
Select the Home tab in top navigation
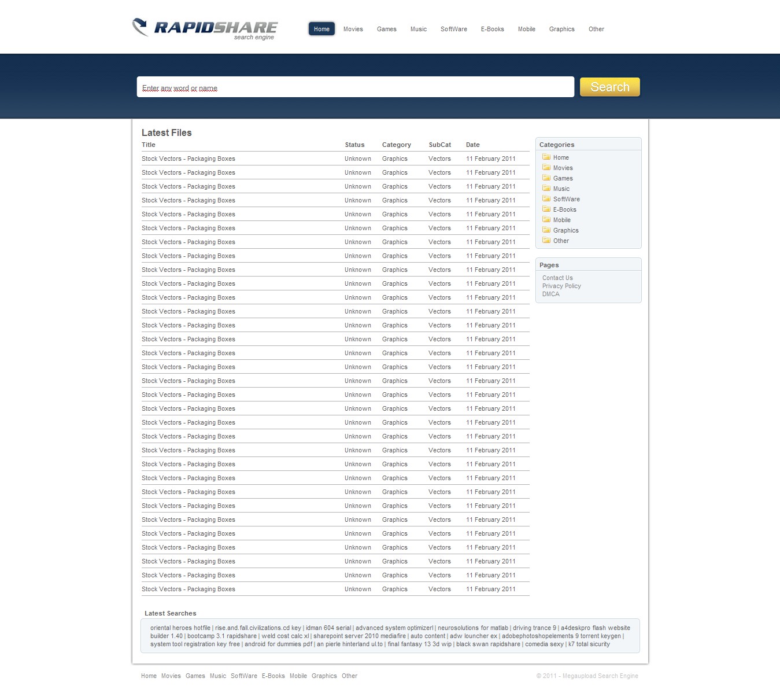pos(321,29)
